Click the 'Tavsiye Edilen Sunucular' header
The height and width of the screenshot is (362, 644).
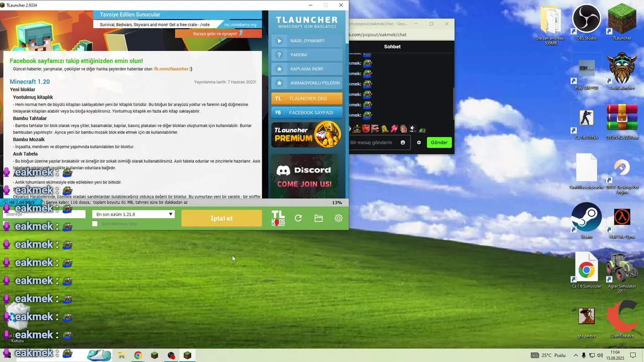pos(130,15)
